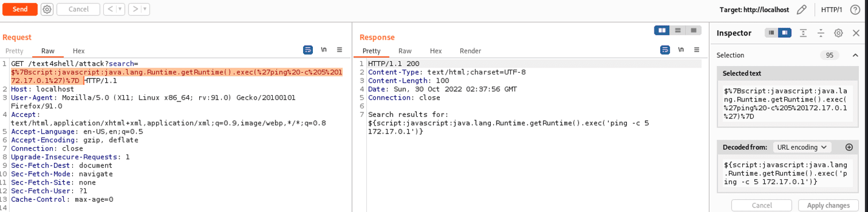Select Response Pretty tab

(x=371, y=51)
